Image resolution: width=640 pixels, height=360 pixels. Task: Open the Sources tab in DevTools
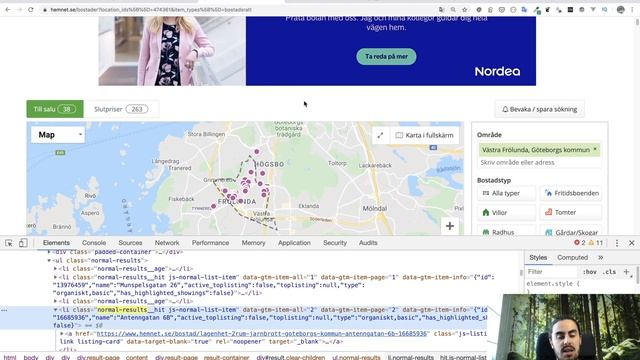click(130, 243)
